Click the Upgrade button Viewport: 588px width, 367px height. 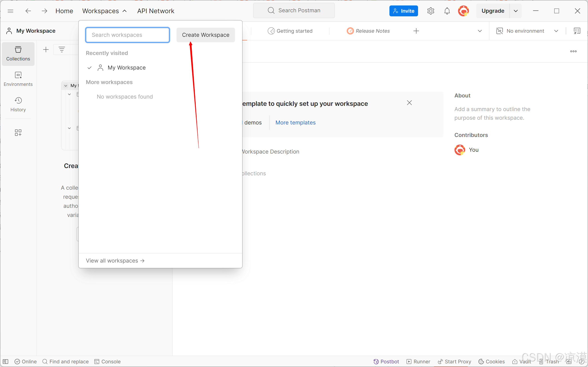tap(493, 11)
